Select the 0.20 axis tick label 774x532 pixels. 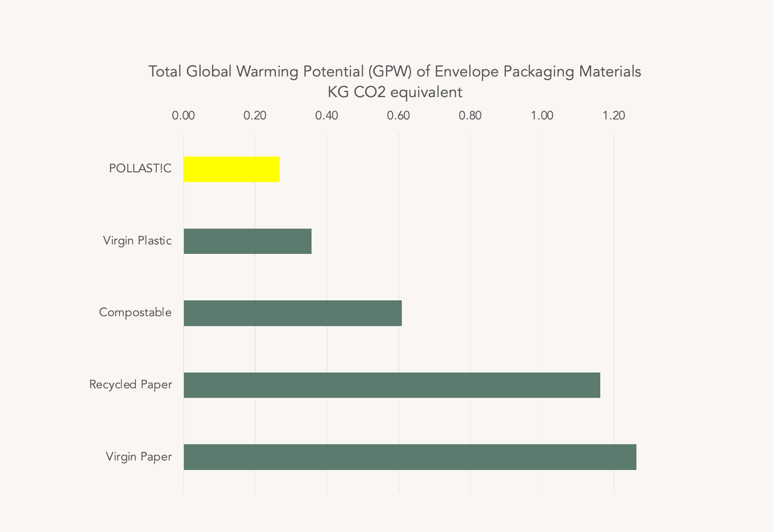pos(255,116)
